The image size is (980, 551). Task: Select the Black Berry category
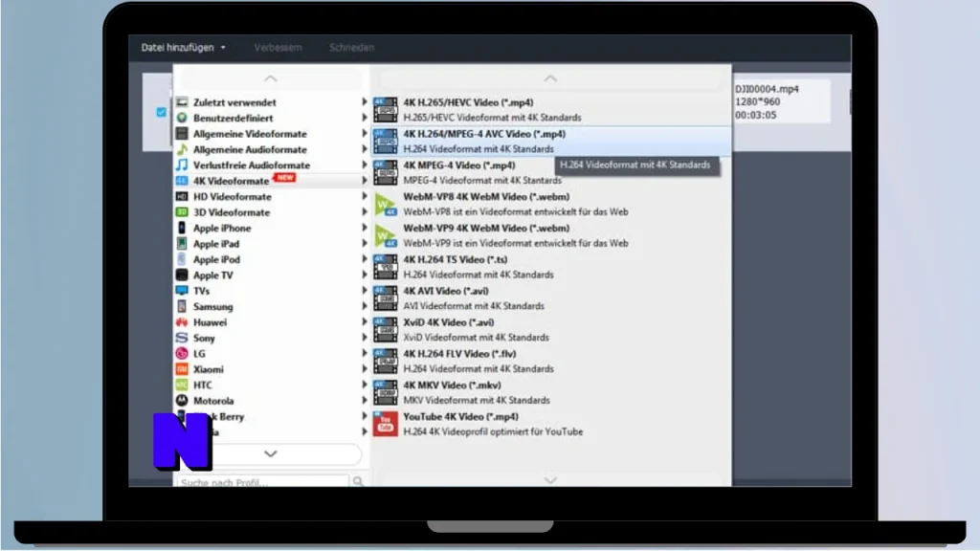(x=271, y=416)
